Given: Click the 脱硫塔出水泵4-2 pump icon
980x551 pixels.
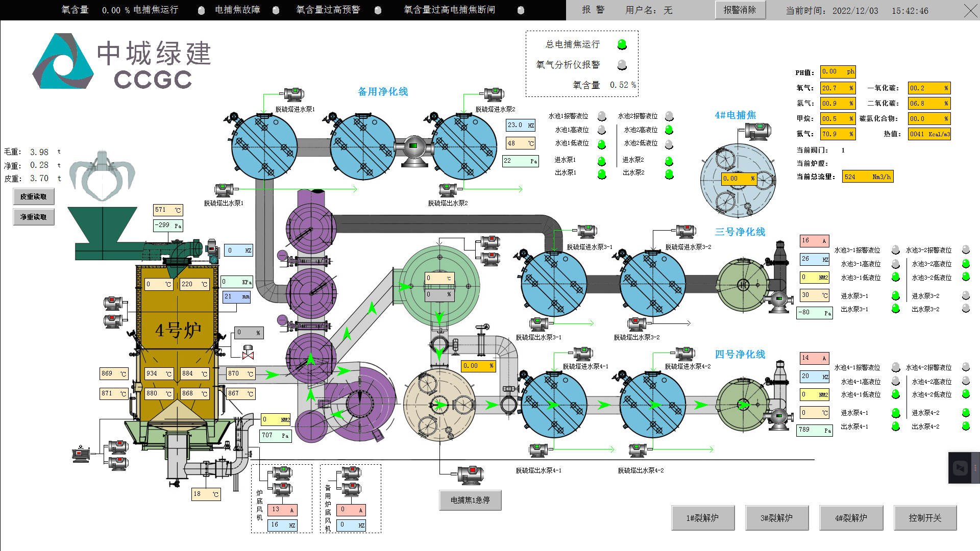Looking at the screenshot, I should tap(638, 450).
